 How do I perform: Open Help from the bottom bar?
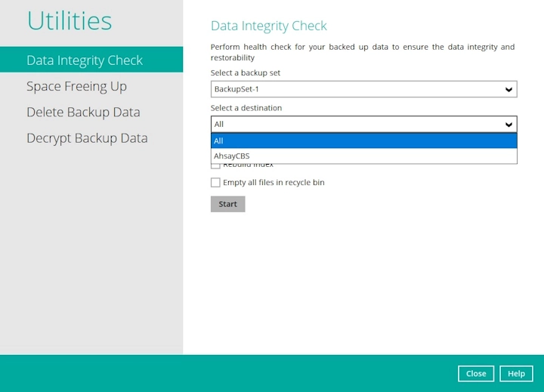coord(516,374)
